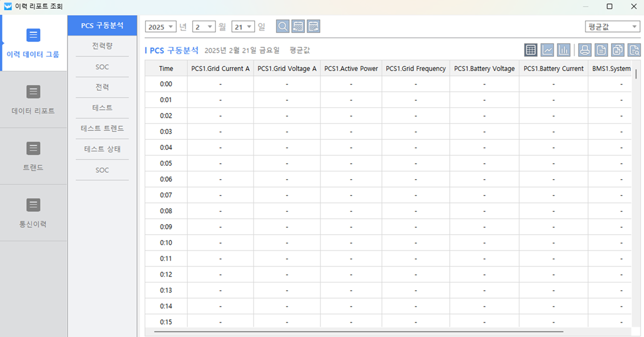
Task: Click the copy documents icon
Action: pos(617,50)
